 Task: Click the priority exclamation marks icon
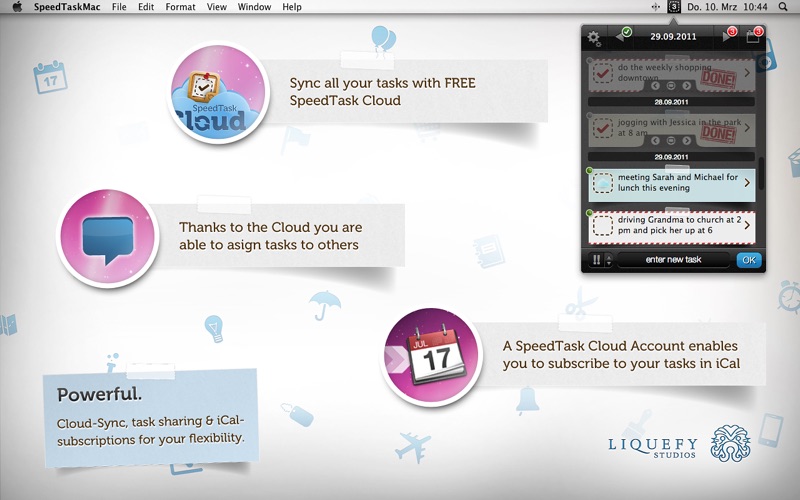[x=596, y=260]
